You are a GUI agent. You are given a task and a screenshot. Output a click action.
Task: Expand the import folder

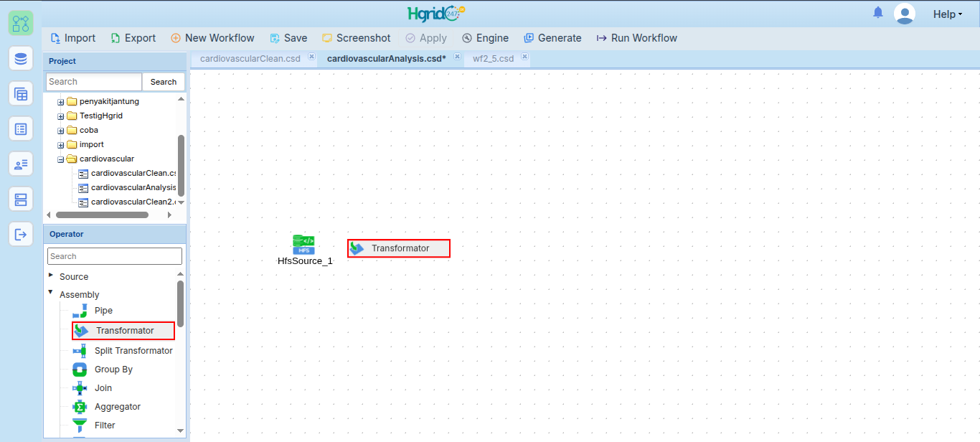(61, 145)
